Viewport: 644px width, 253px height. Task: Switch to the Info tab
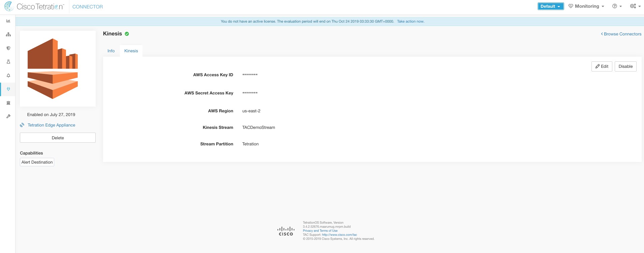(111, 51)
